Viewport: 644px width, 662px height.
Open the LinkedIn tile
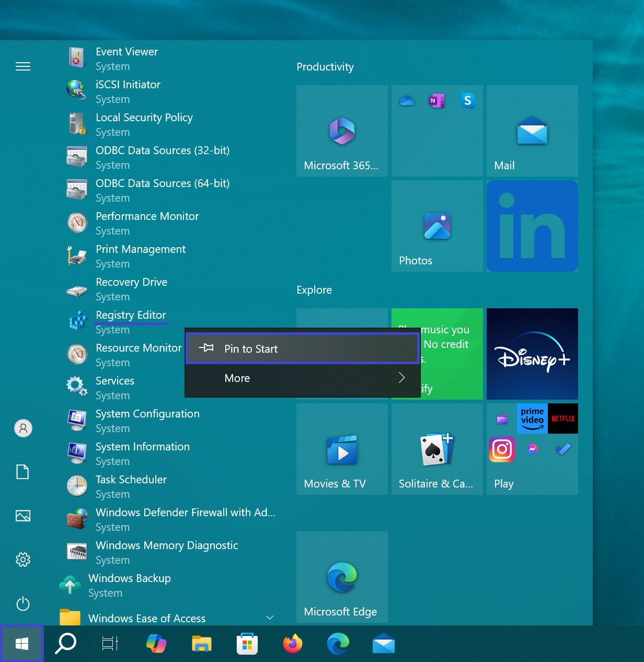pyautogui.click(x=532, y=226)
